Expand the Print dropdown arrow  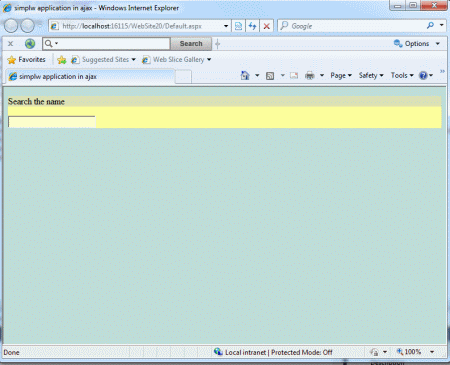322,76
